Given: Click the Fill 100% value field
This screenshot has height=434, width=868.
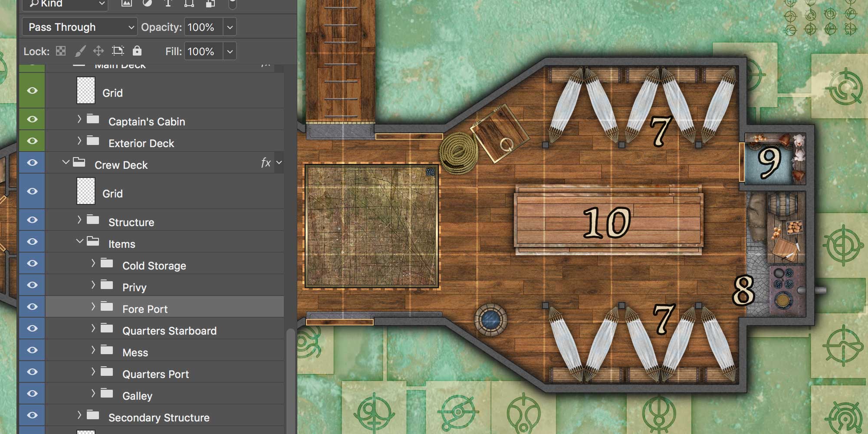Looking at the screenshot, I should pyautogui.click(x=204, y=51).
